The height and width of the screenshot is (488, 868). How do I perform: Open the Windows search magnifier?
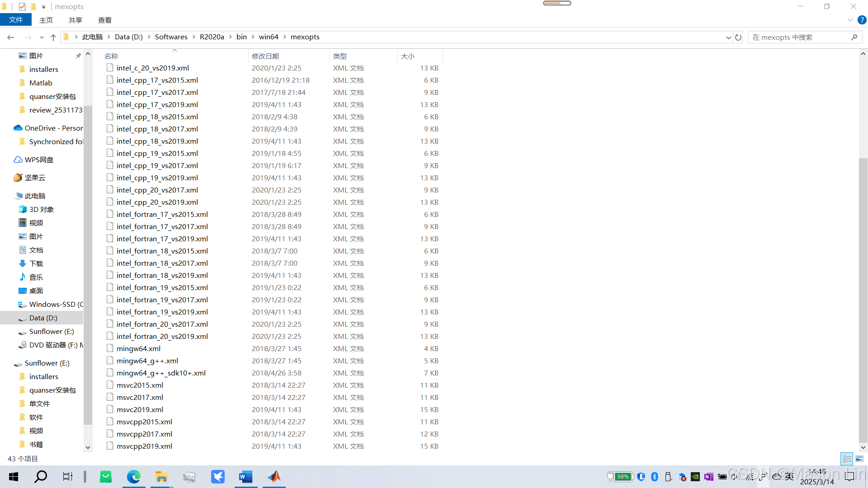(x=41, y=477)
